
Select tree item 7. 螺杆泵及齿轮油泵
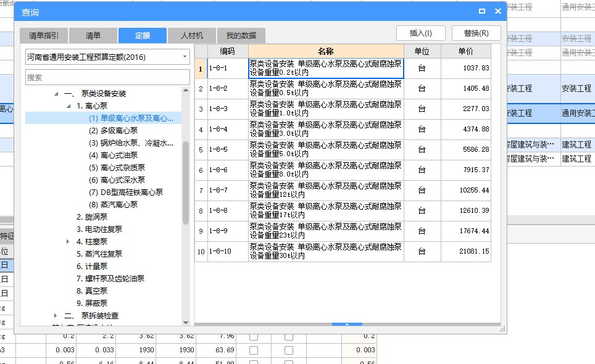tap(110, 279)
